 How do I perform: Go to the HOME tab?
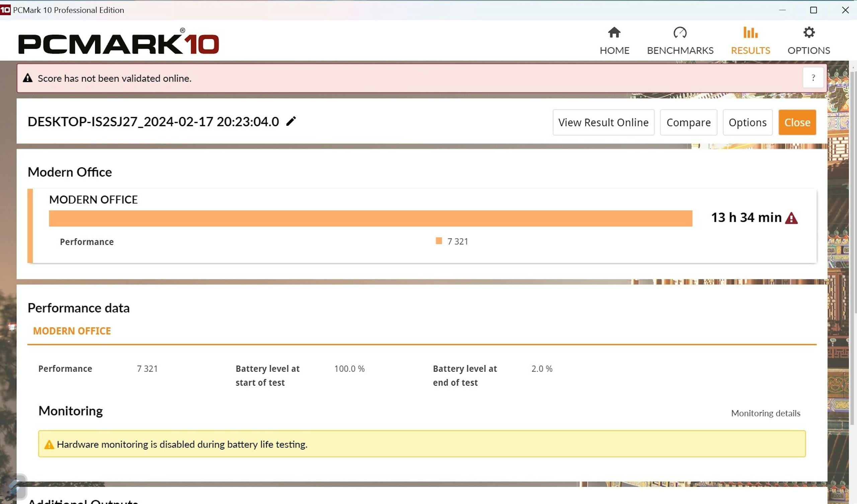[614, 41]
